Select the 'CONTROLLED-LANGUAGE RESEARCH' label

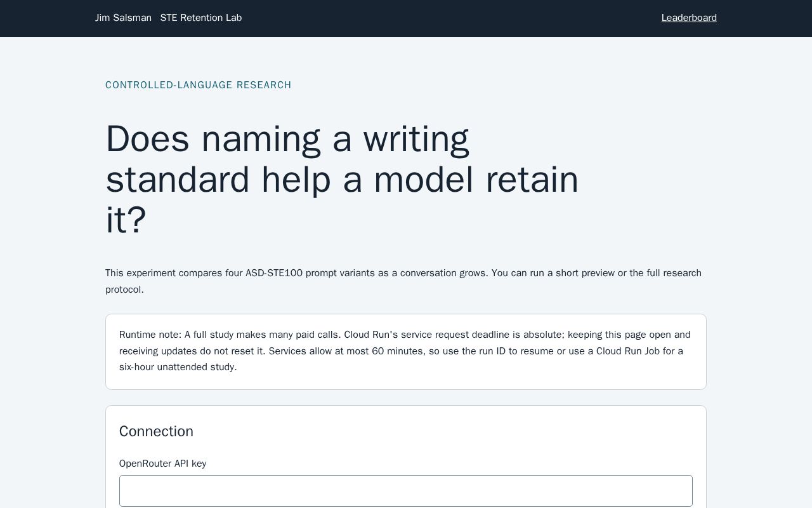pos(199,85)
